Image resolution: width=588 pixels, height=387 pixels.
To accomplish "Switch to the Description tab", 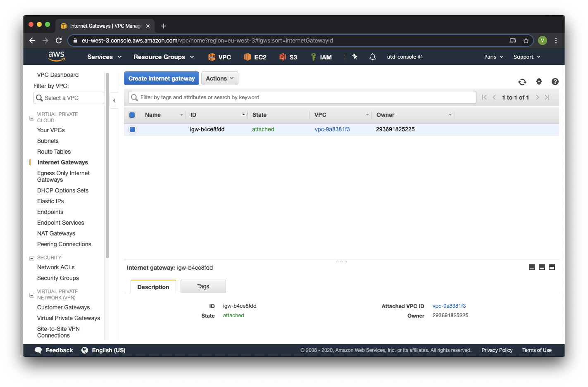I will 153,287.
